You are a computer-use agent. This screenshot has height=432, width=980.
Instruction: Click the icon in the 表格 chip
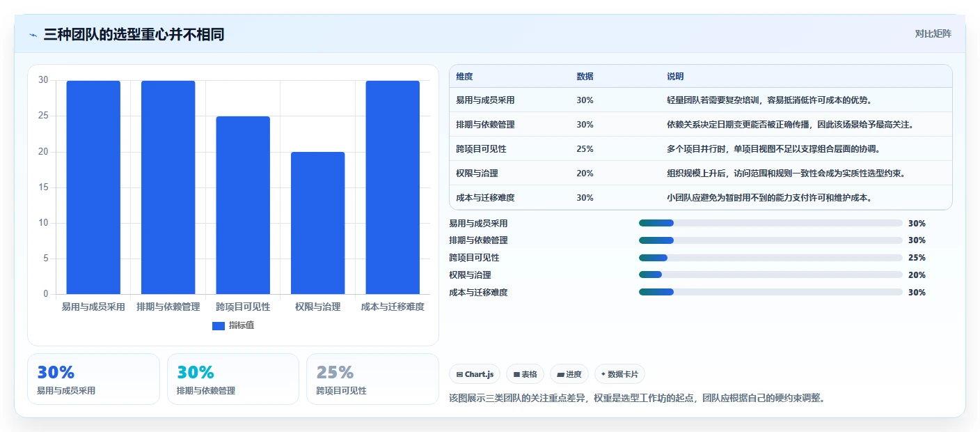tap(516, 374)
